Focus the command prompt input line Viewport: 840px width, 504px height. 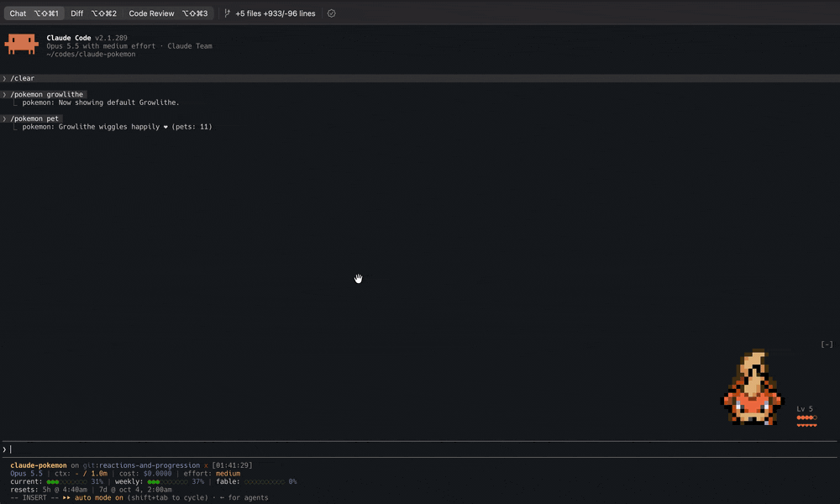click(420, 449)
